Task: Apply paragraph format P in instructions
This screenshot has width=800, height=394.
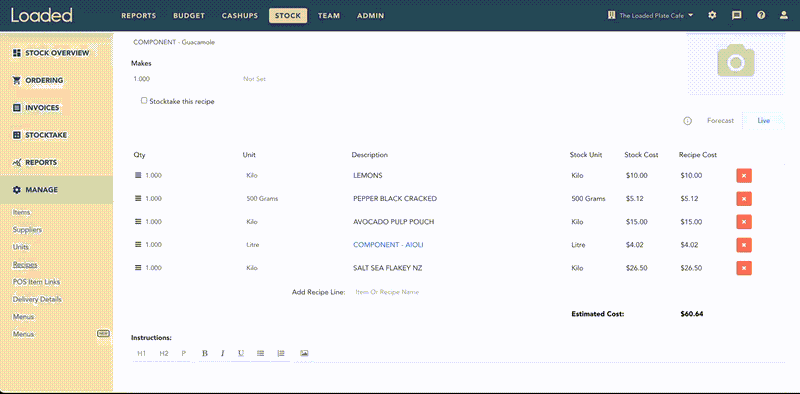Action: click(184, 353)
